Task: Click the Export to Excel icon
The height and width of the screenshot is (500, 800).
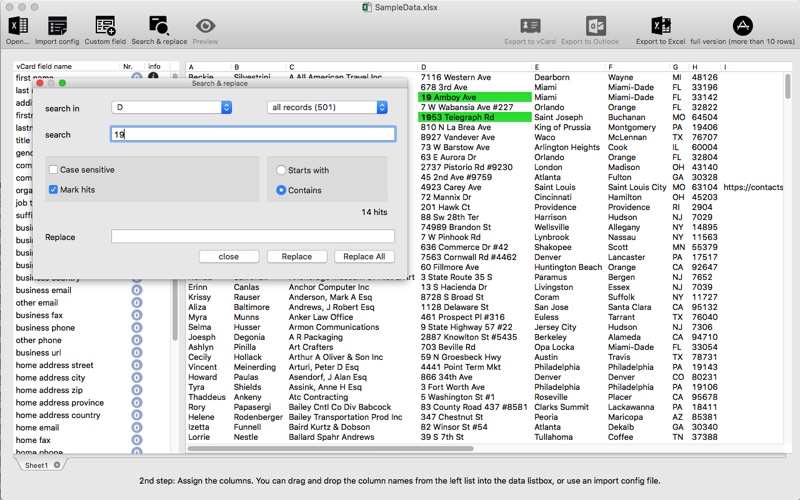Action: tap(661, 26)
